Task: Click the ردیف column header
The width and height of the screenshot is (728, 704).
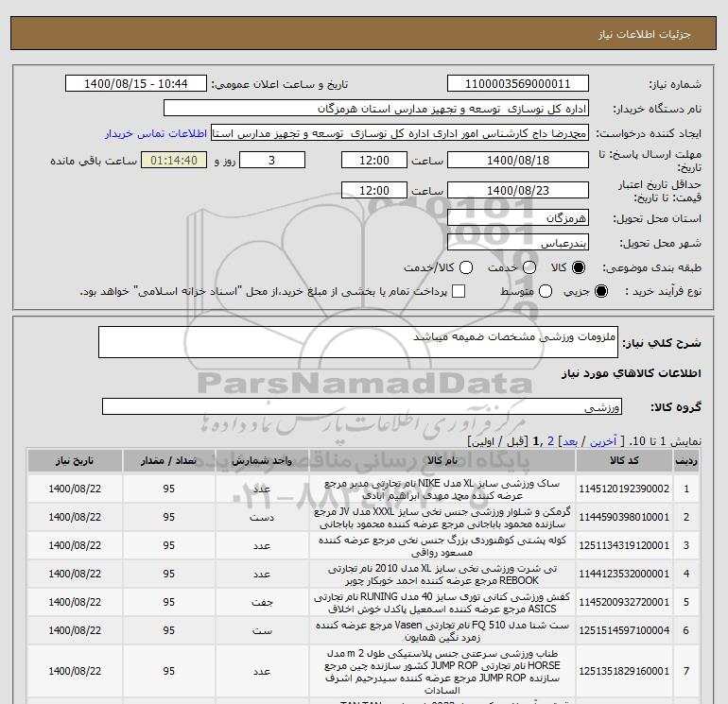Action: [x=686, y=461]
